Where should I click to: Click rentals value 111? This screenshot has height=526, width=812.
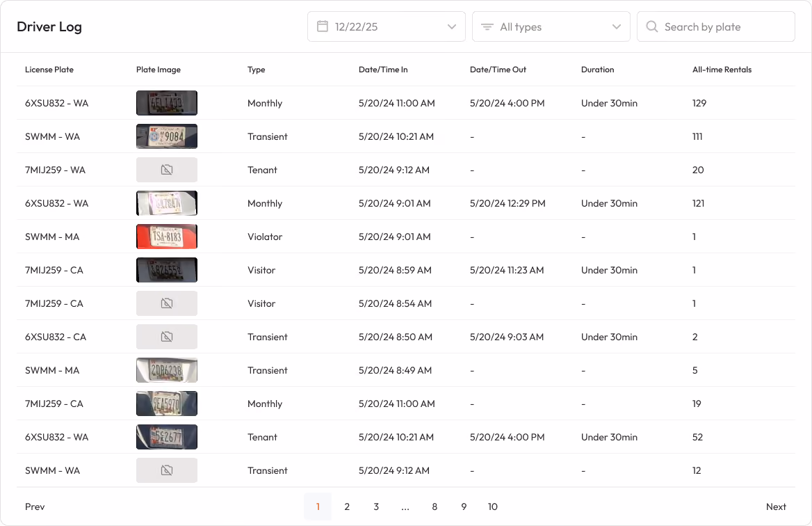(x=697, y=136)
